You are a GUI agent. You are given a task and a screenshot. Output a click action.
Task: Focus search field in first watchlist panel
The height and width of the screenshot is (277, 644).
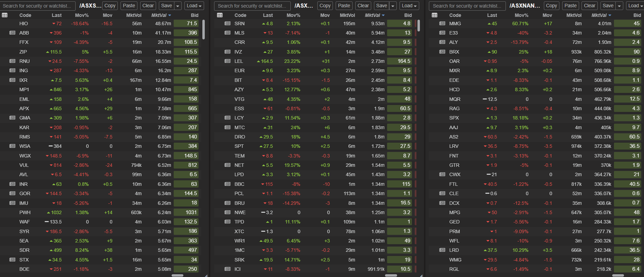tap(38, 6)
